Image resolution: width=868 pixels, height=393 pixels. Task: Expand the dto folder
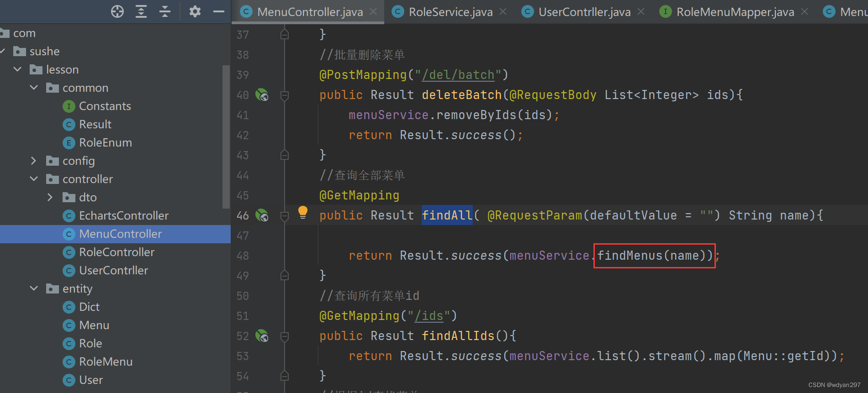(50, 197)
